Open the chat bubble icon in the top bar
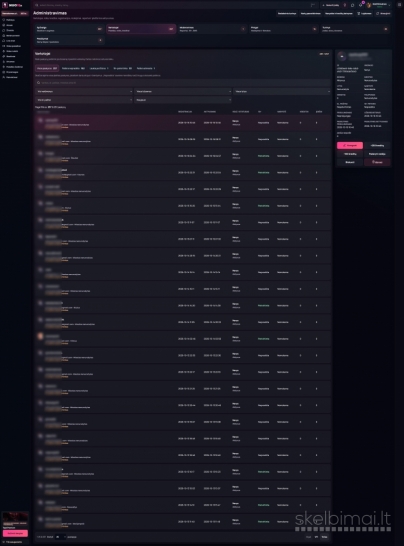The image size is (404, 546). 352,5
